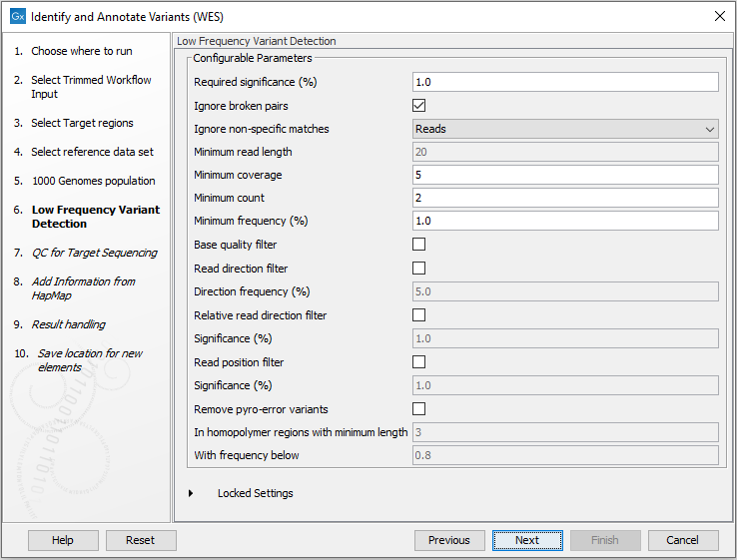Click the Reset button
Image resolution: width=737 pixels, height=560 pixels.
coord(141,540)
